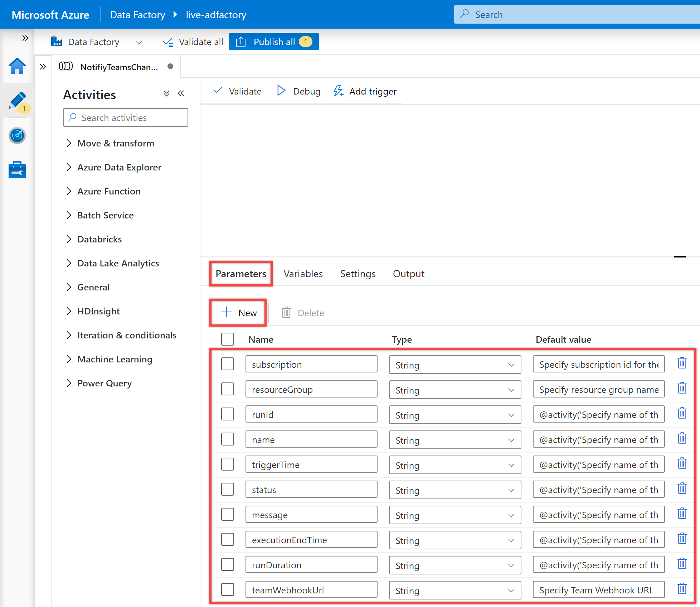
Task: Click the Data Factory home icon
Action: pos(17,67)
